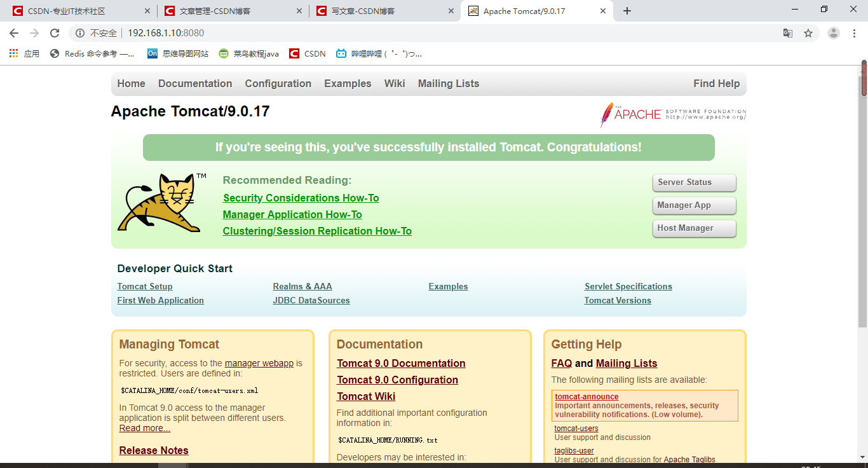
Task: Switch to the 写文章-CSDN博客 tab
Action: pos(384,11)
